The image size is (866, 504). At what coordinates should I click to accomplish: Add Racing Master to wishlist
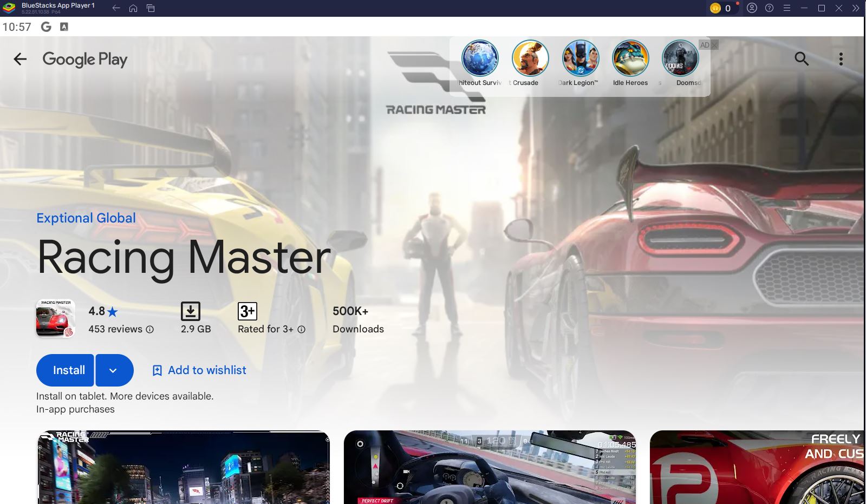(199, 370)
